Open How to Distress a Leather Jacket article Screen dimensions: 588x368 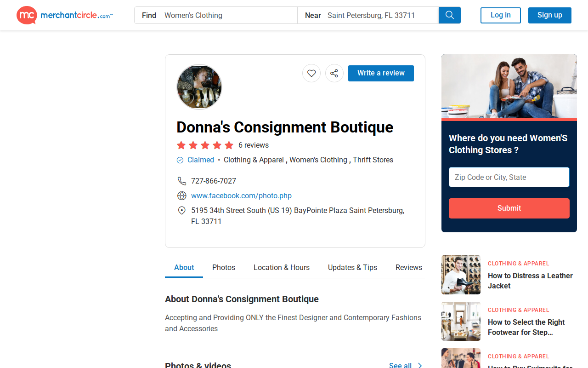click(x=530, y=281)
